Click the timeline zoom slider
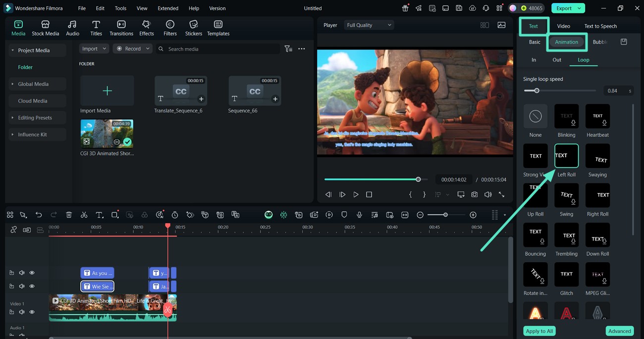 [x=445, y=215]
